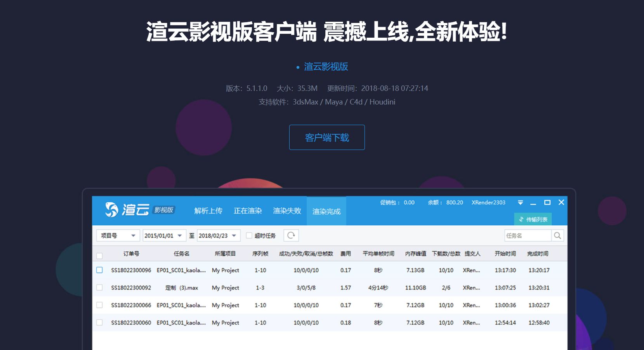644x350 pixels.
Task: Click completion time 13:20:31
Action: 539,287
